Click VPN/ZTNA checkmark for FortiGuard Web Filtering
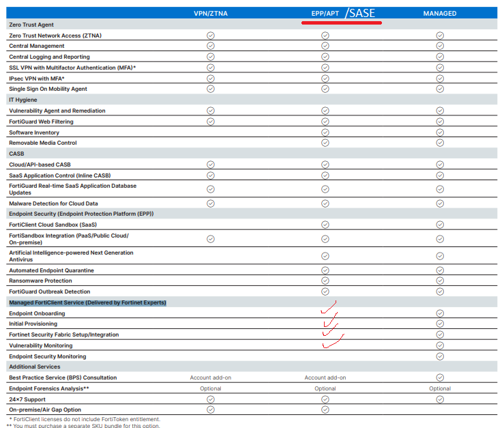This screenshot has height=428, width=504. (211, 122)
